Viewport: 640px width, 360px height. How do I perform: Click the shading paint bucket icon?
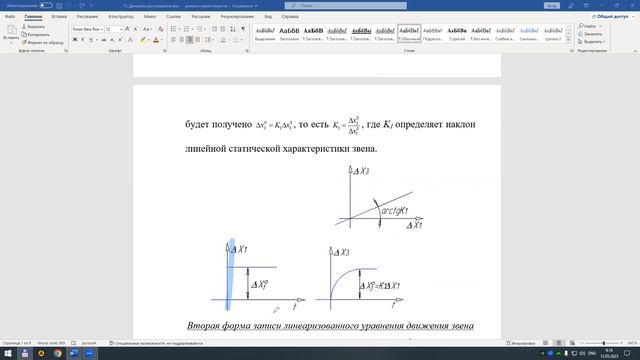point(223,40)
